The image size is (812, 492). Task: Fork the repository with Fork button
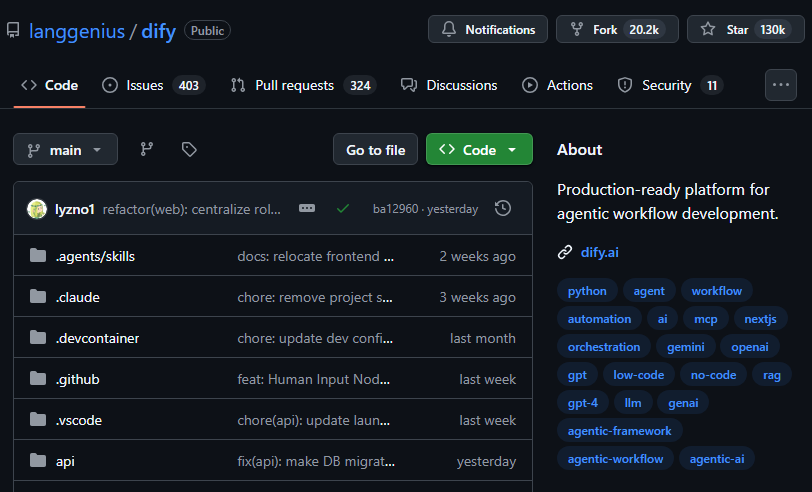click(617, 30)
